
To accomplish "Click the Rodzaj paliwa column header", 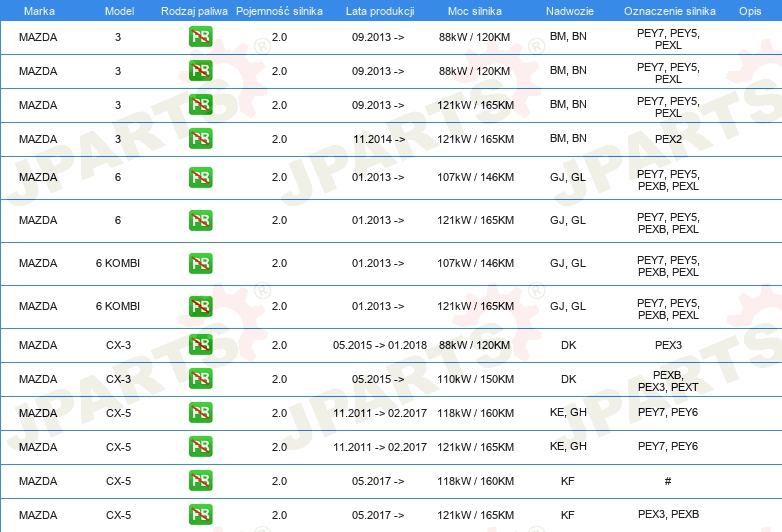I will point(194,11).
